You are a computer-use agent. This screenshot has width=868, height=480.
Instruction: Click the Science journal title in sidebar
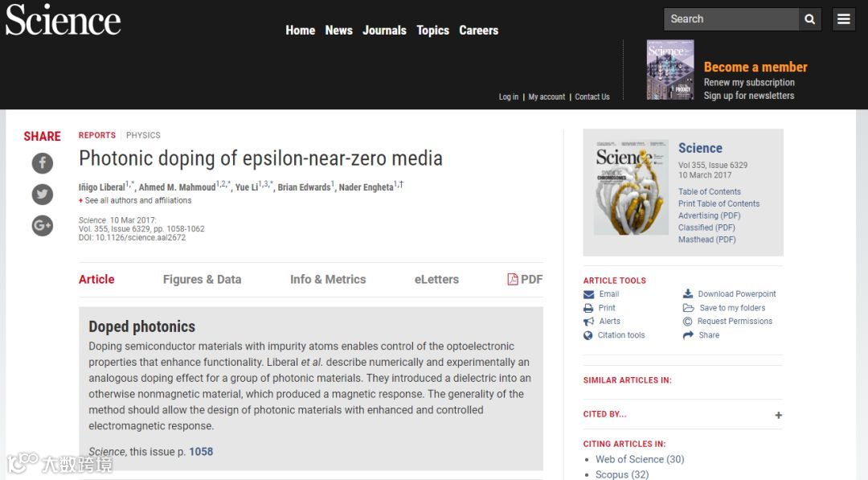(700, 148)
